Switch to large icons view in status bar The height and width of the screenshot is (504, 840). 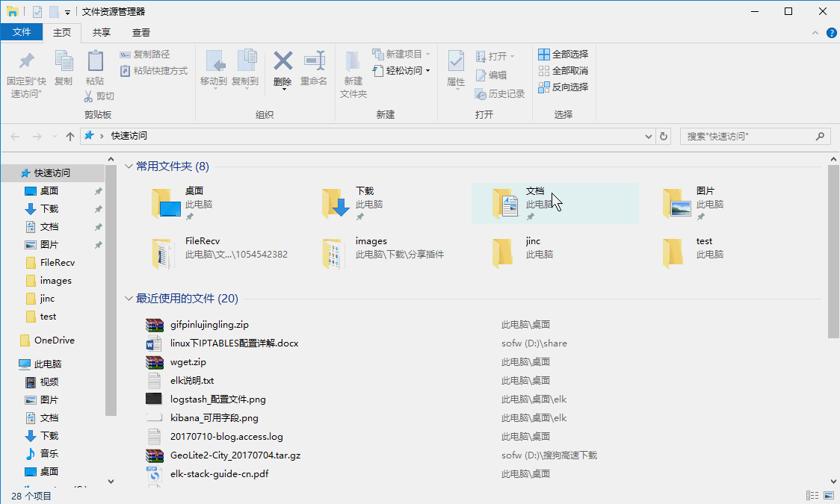pos(829,496)
